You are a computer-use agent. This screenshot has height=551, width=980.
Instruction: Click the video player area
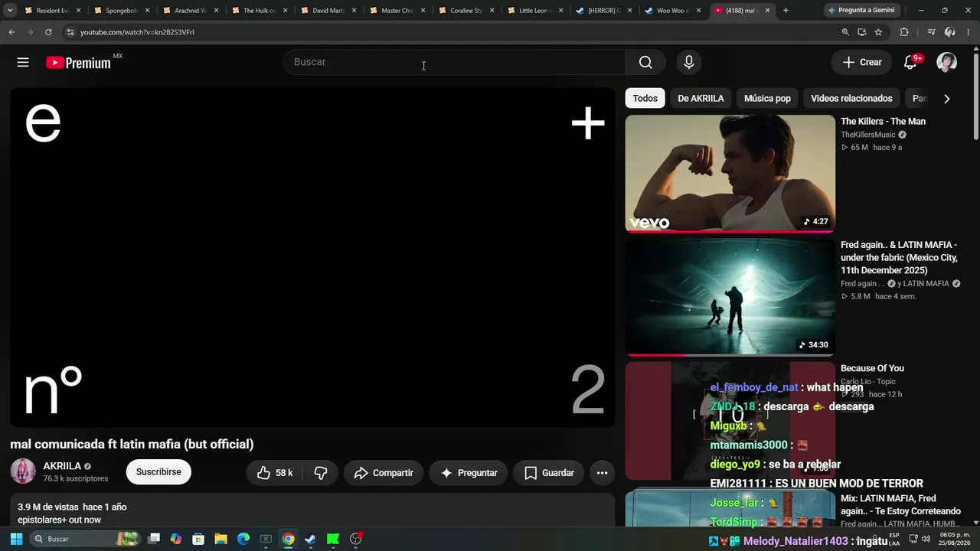tap(312, 257)
